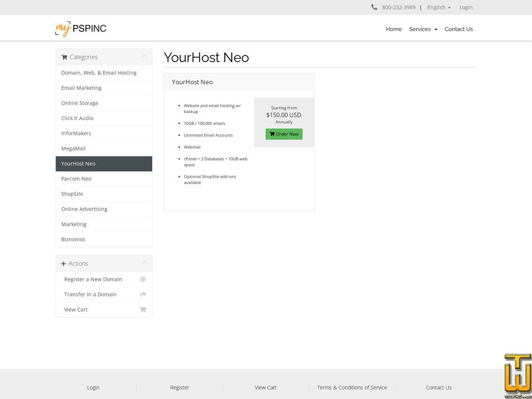Click the Categories cart icon
This screenshot has width=532, height=399.
pos(64,57)
